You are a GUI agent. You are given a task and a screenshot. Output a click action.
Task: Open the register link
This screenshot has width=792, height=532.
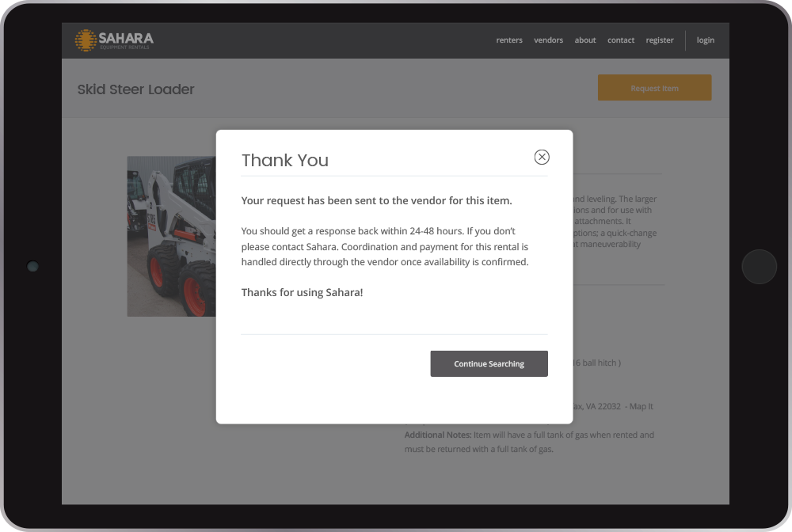coord(660,40)
